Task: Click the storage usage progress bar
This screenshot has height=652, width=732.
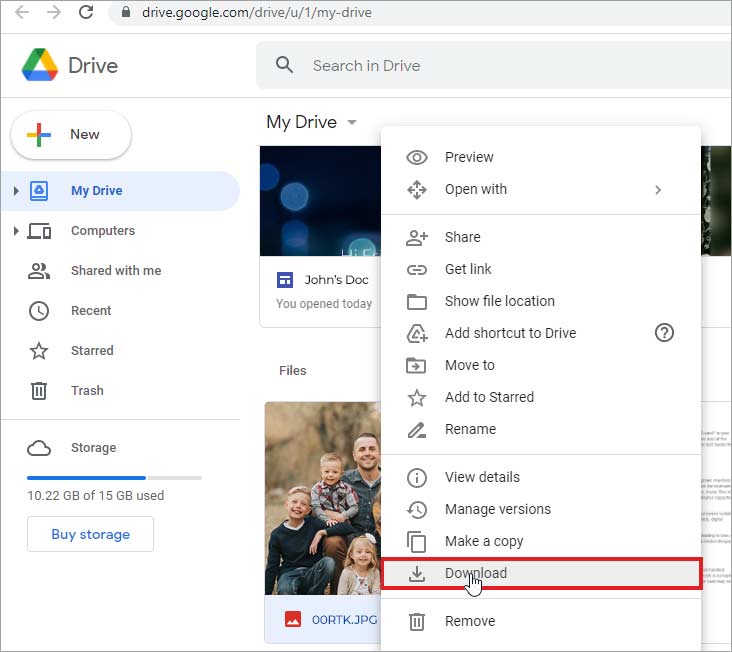Action: (x=114, y=478)
